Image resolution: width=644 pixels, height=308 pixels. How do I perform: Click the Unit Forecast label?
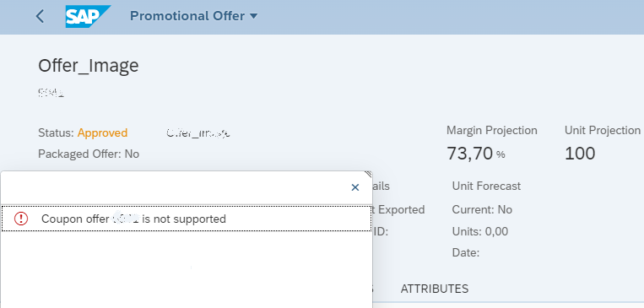tap(486, 186)
